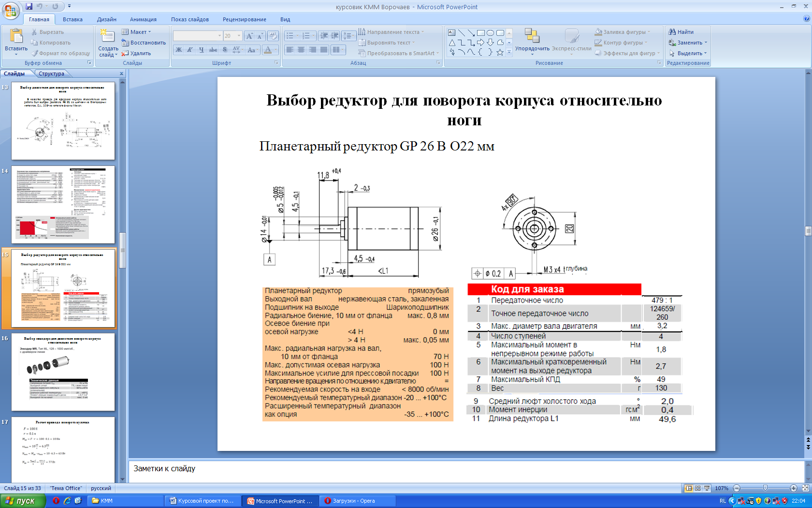Toggle justify text alignment
Viewport: 812px width, 508px height.
(324, 50)
